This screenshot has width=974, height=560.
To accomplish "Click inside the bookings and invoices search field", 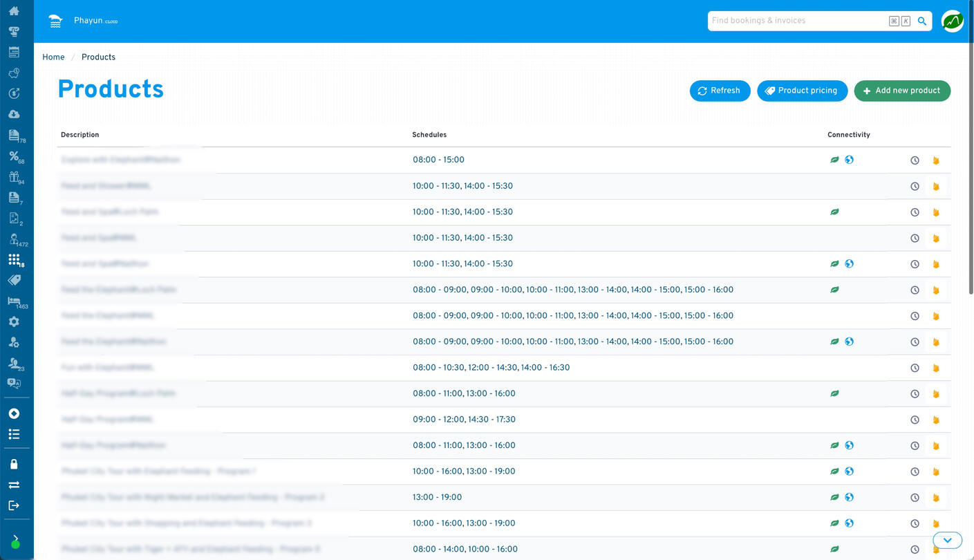I will (x=795, y=21).
